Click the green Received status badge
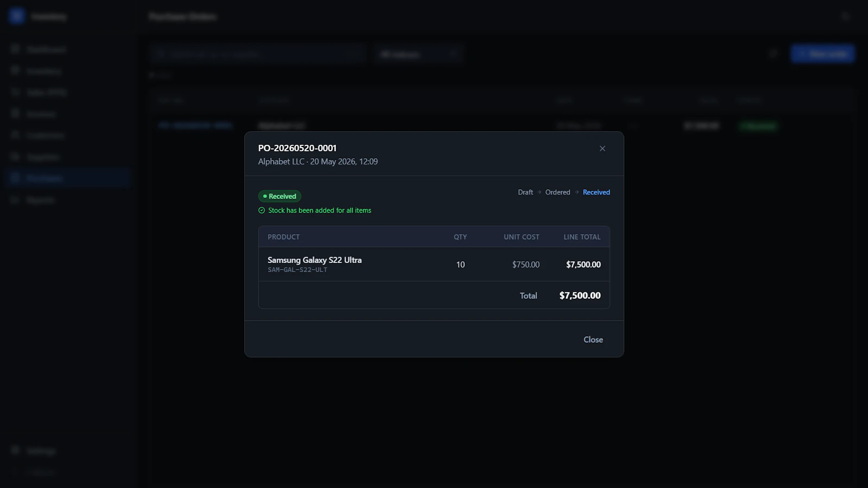Screen dimensions: 868x488 [279, 196]
